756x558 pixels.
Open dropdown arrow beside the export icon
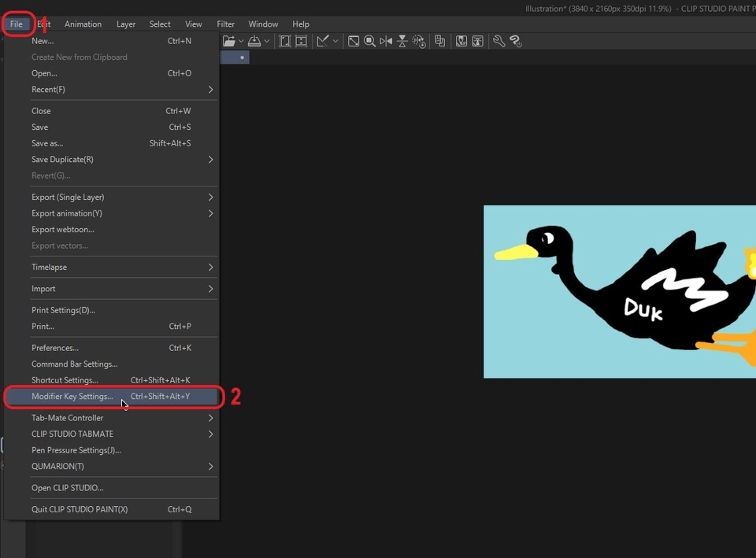point(267,42)
